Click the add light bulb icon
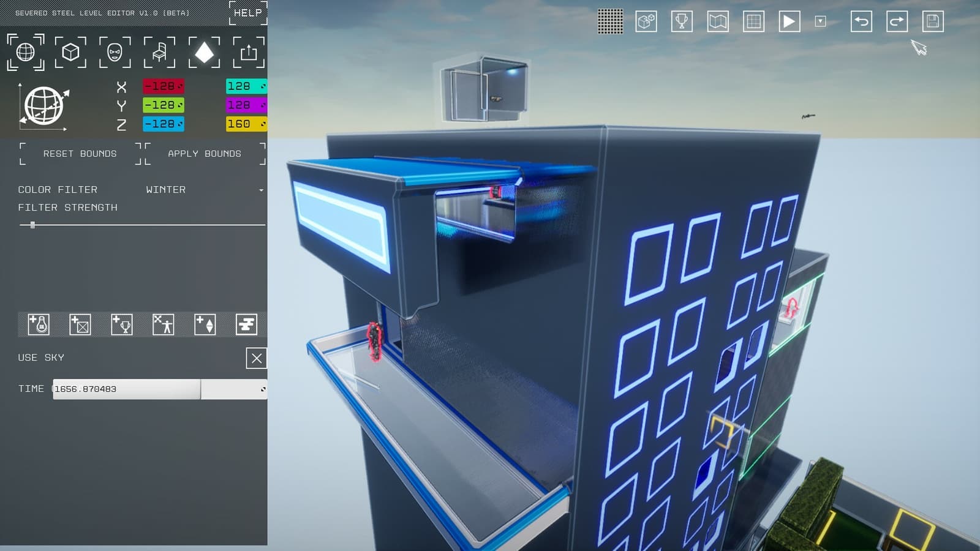 point(39,324)
